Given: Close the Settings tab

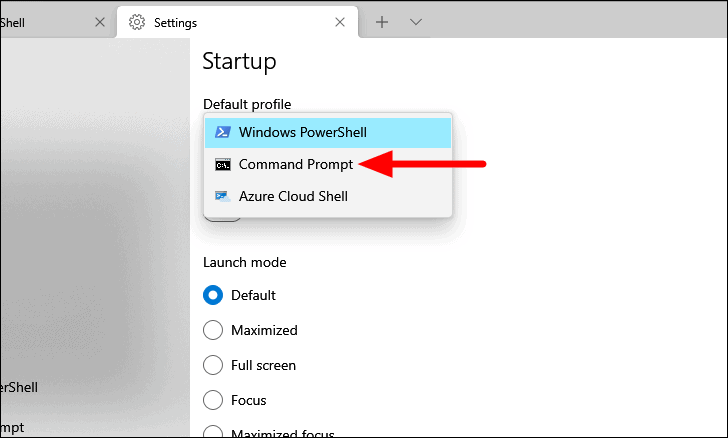Looking at the screenshot, I should 340,22.
